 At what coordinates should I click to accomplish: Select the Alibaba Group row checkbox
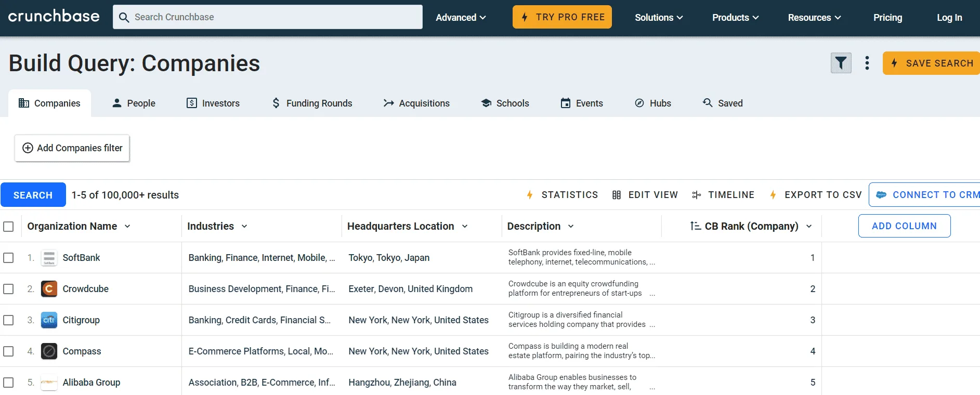(8, 383)
